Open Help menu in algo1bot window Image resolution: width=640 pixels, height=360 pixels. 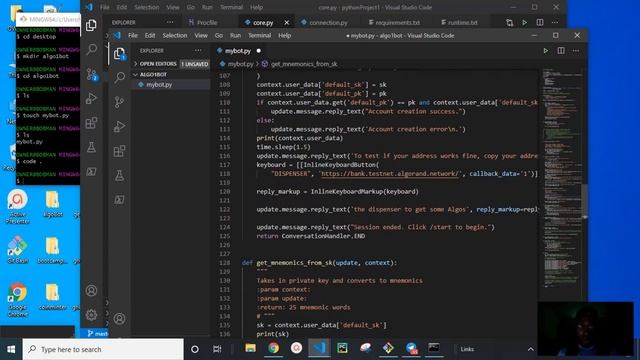[x=284, y=36]
